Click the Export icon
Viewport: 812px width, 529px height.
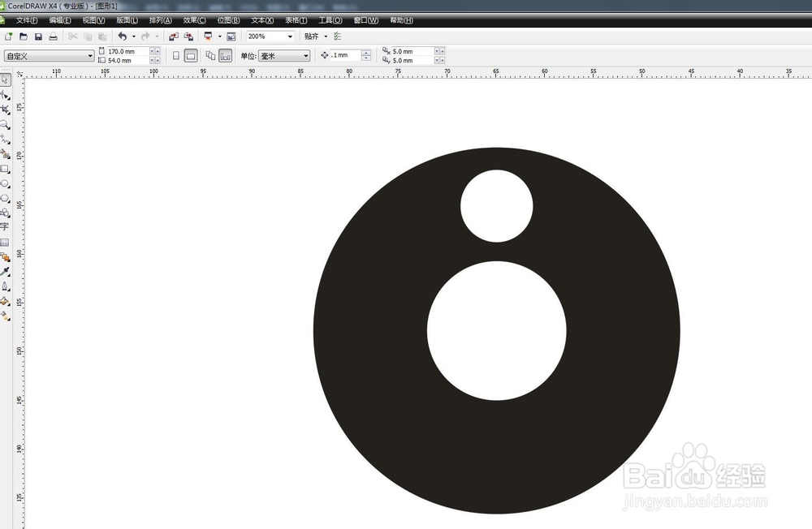[x=188, y=37]
